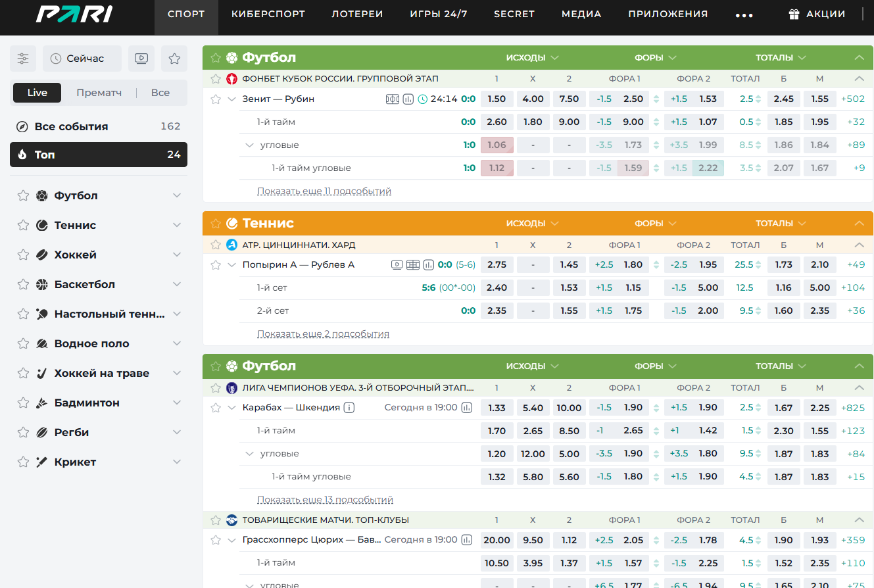This screenshot has width=874, height=588.
Task: Click Показать еще 11 подсобытий link
Action: click(324, 191)
